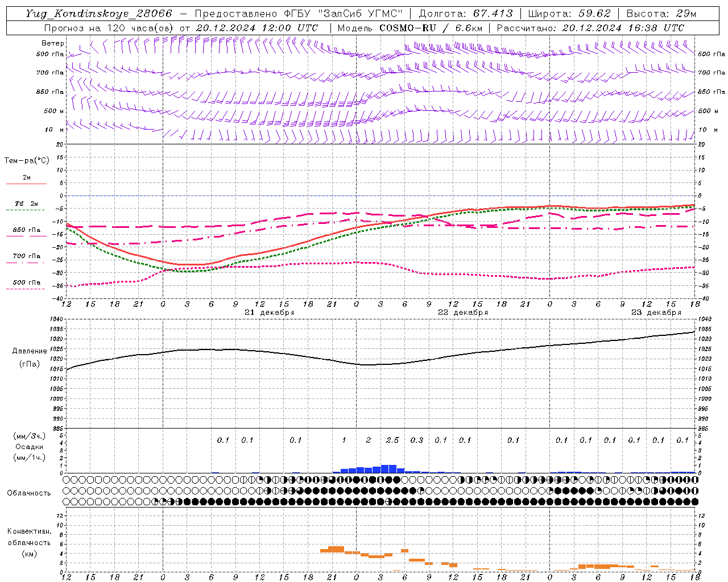Screen dimensions: 728x582
Task: Click the dash-dot legend line under 700 гПа
Action: coord(25,263)
